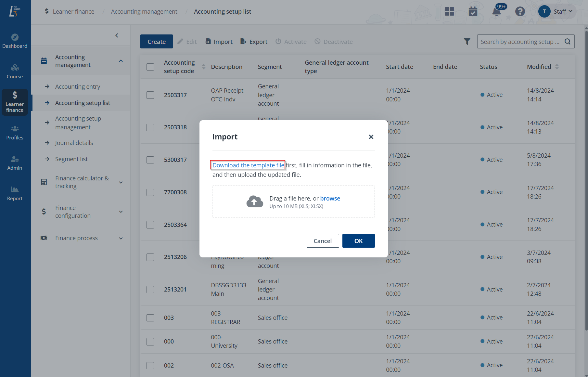Collapse the Accounting management section
Screen dimensions: 588x377
pos(121,60)
